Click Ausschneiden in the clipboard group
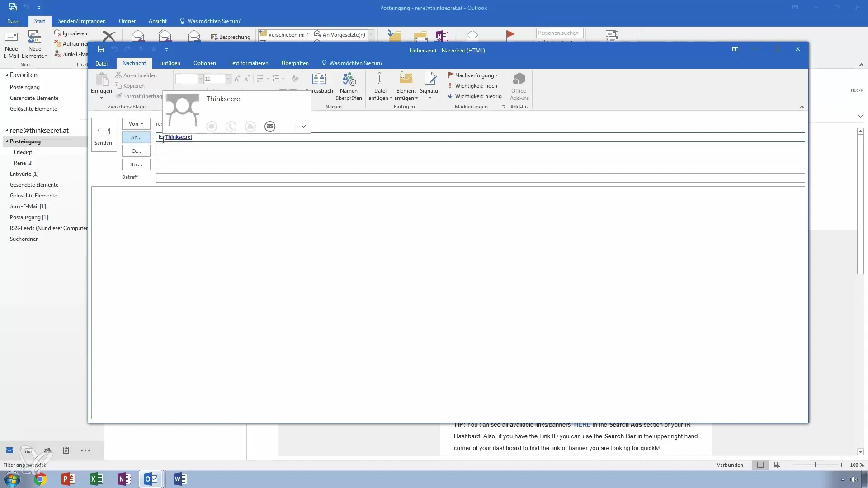The image size is (868, 488). tap(136, 75)
